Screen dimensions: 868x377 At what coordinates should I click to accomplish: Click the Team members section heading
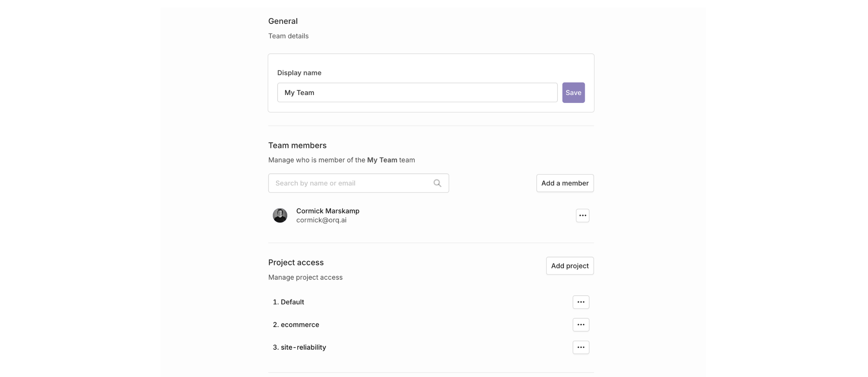coord(297,145)
